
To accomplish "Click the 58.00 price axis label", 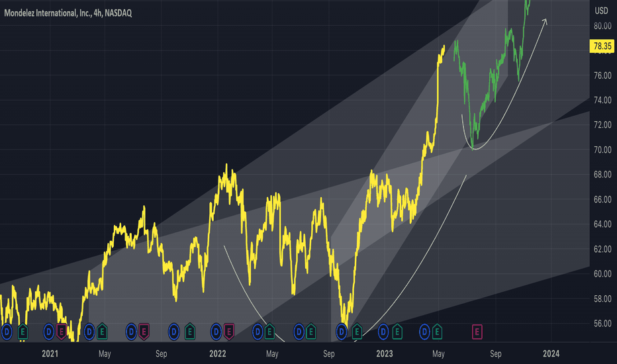I will pyautogui.click(x=602, y=298).
